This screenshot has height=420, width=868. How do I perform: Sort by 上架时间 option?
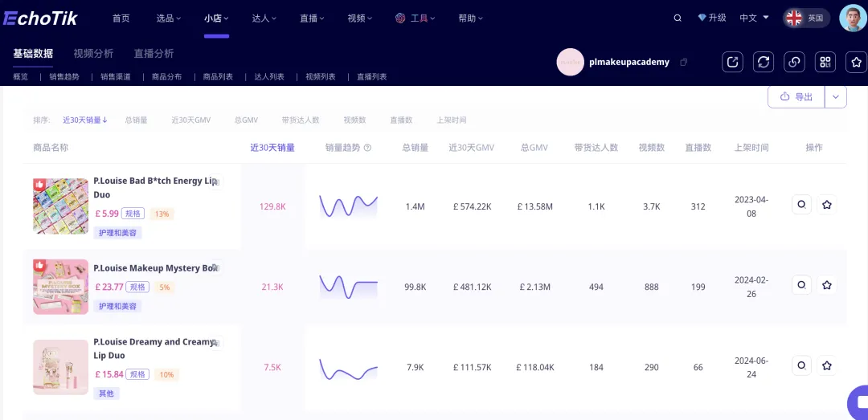click(x=451, y=120)
